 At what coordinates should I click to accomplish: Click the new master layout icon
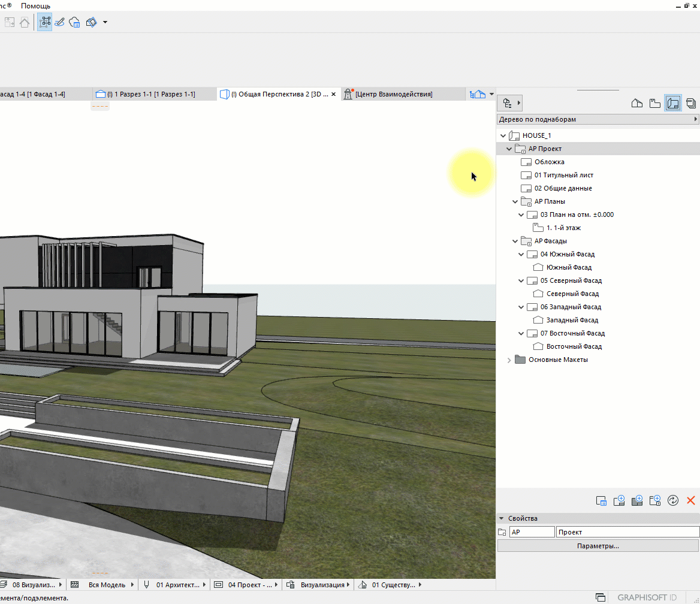click(637, 500)
